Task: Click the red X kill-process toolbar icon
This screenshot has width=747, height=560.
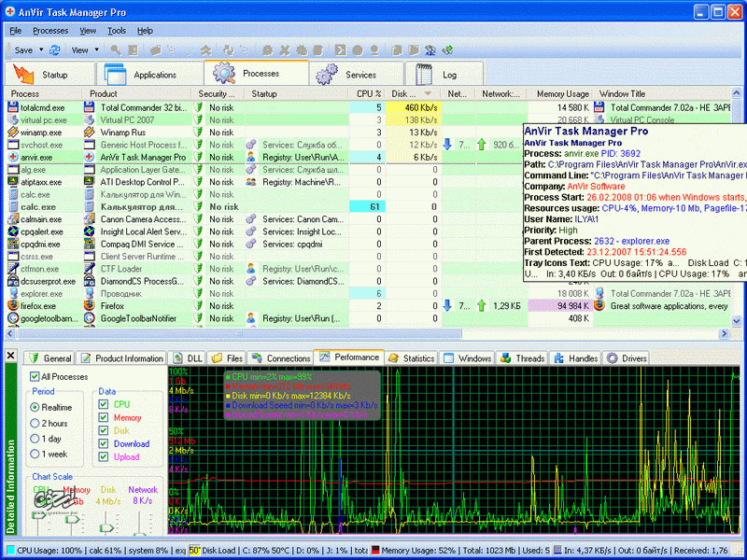Action: 285,49
